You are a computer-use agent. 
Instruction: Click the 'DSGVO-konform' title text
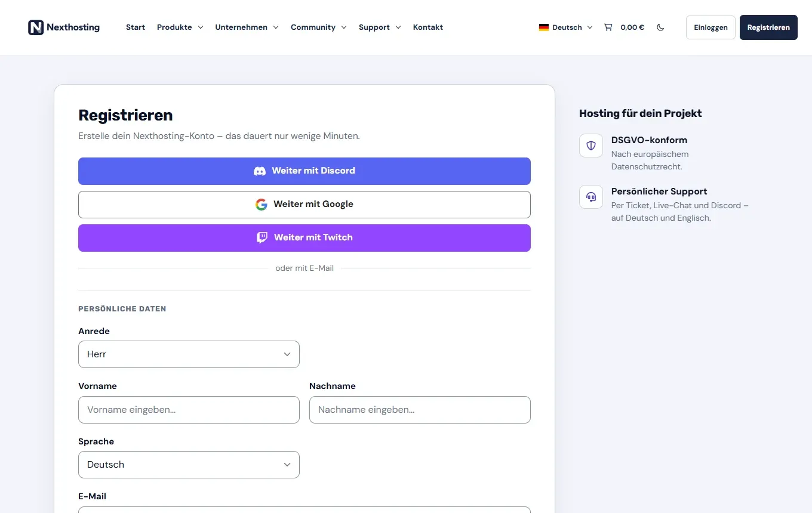click(x=649, y=140)
